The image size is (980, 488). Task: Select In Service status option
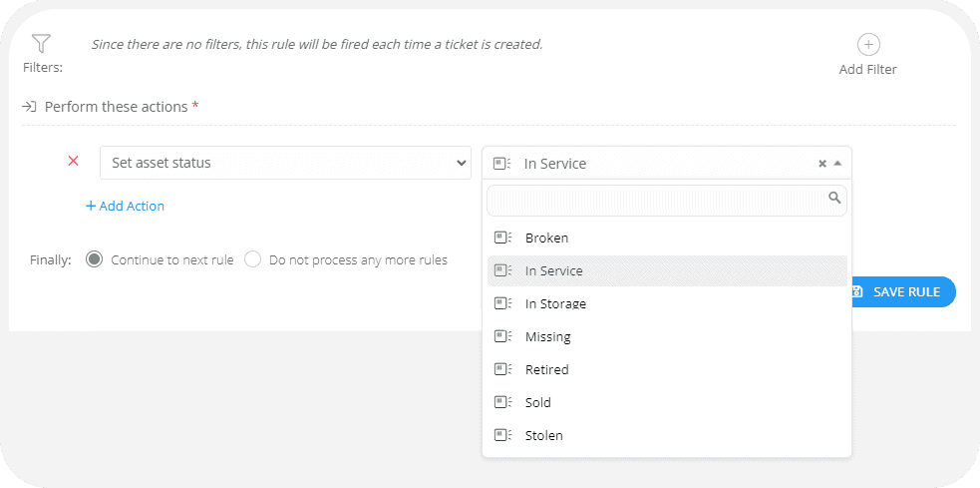667,270
